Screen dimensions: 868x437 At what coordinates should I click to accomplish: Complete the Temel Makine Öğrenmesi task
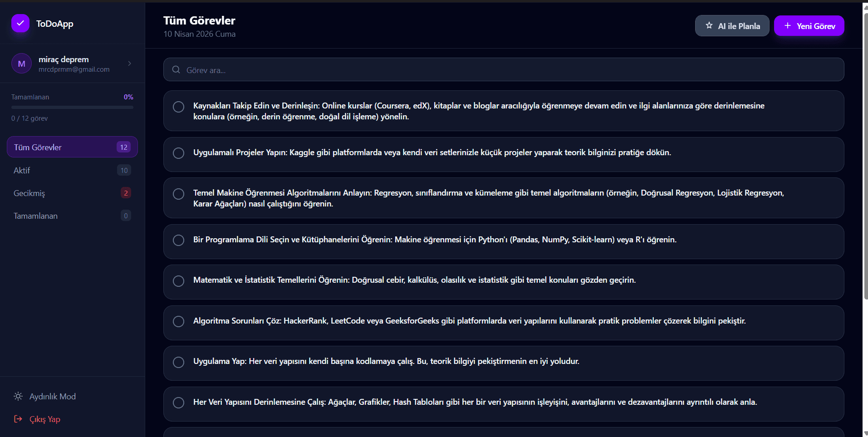click(x=179, y=194)
